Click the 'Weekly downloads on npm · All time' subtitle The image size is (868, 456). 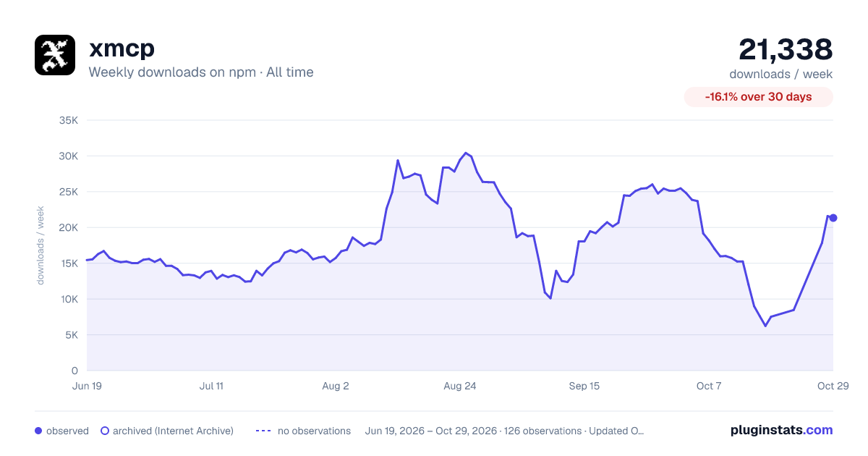click(201, 72)
